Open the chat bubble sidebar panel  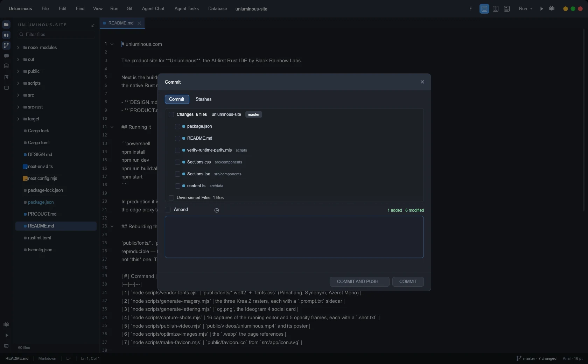(6, 56)
